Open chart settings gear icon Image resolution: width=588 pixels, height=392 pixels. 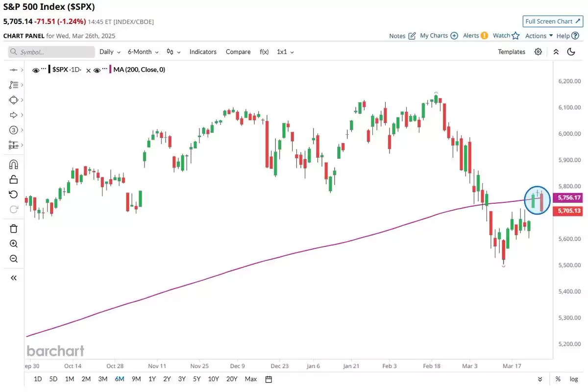pos(538,52)
